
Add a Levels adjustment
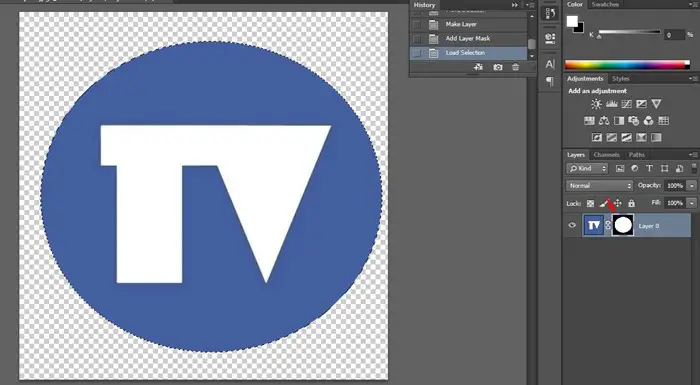(611, 104)
